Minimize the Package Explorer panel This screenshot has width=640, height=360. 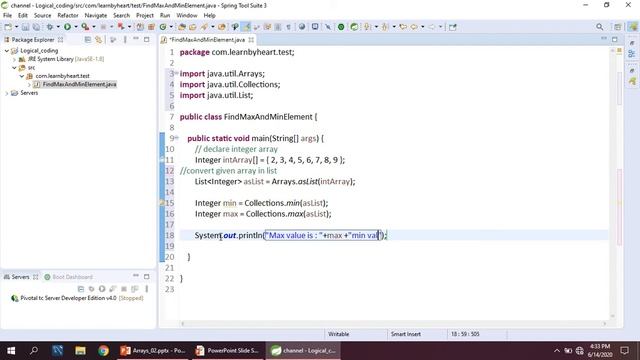tap(136, 39)
